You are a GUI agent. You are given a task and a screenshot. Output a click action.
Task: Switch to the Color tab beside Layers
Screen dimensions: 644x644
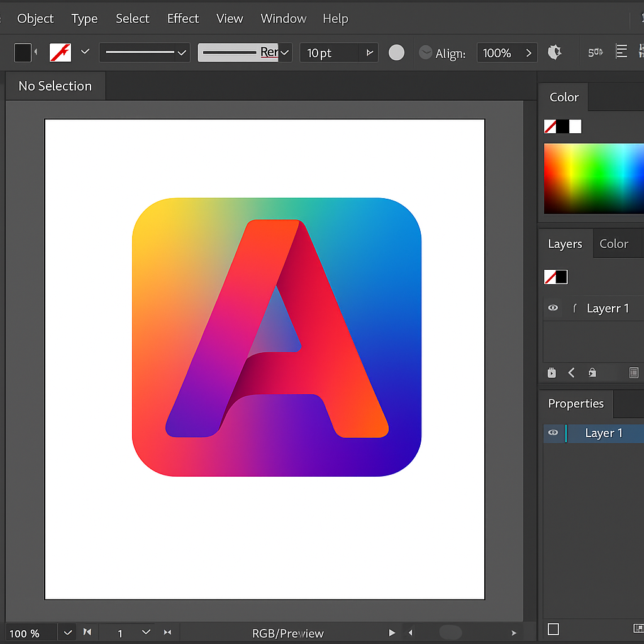(614, 243)
